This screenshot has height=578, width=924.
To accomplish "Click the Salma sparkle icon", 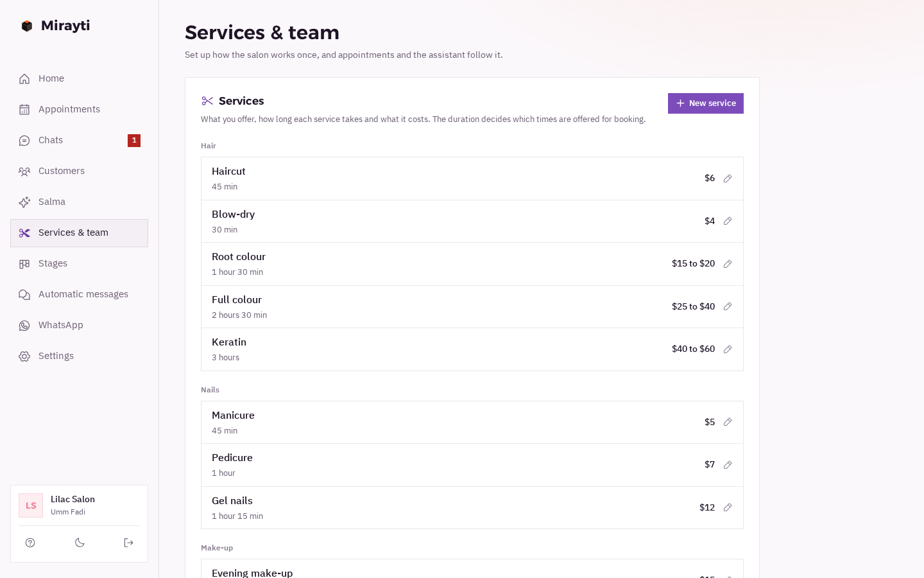I will 24,202.
